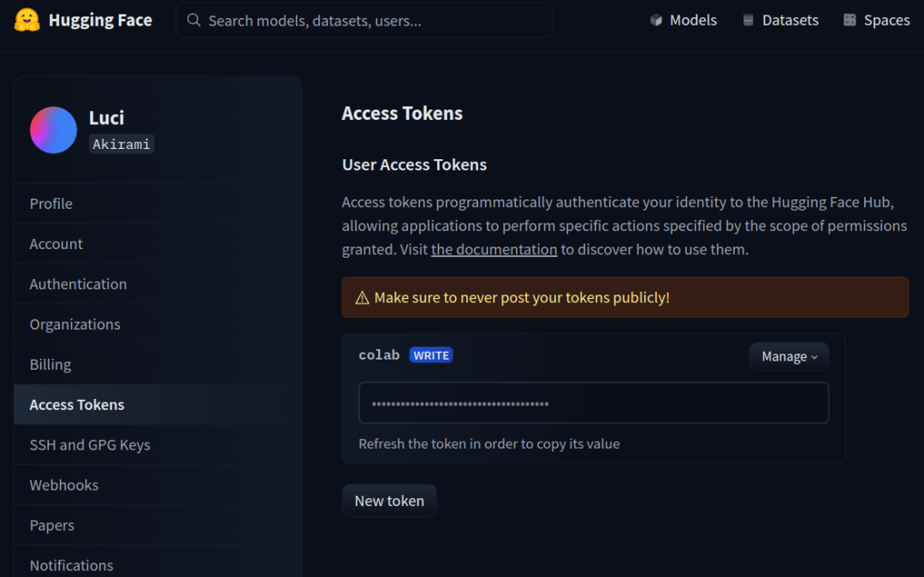The image size is (924, 577).
Task: Click the Spaces grid icon
Action: pyautogui.click(x=850, y=21)
